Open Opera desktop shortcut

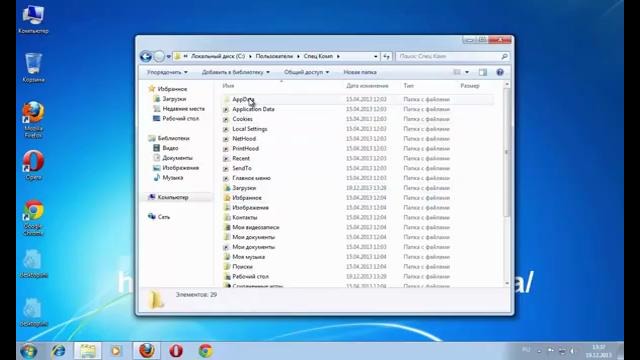click(33, 165)
